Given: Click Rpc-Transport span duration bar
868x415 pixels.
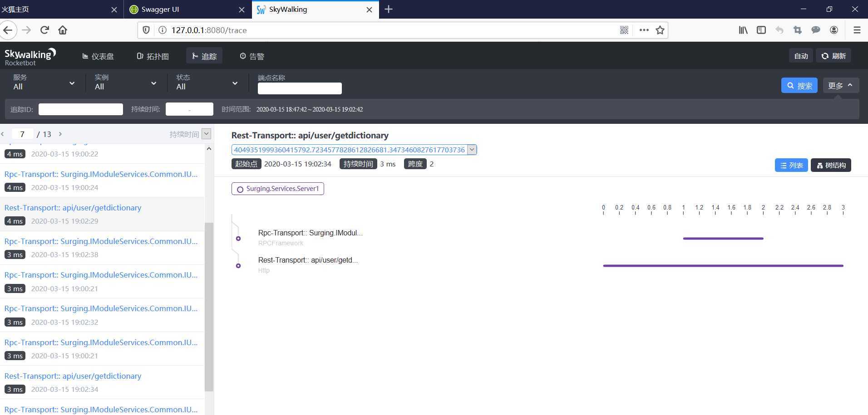Looking at the screenshot, I should pyautogui.click(x=723, y=239).
